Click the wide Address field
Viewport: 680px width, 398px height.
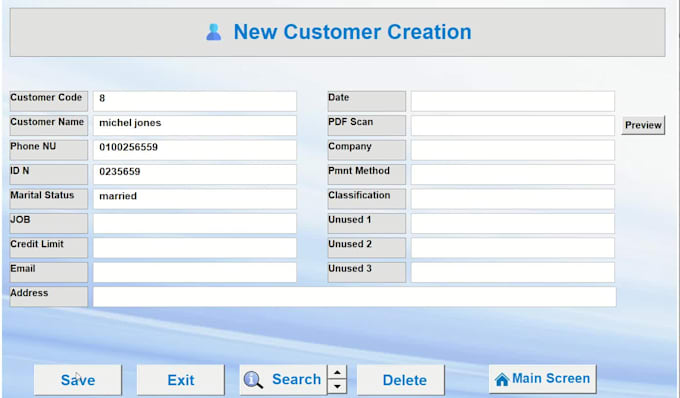click(354, 297)
